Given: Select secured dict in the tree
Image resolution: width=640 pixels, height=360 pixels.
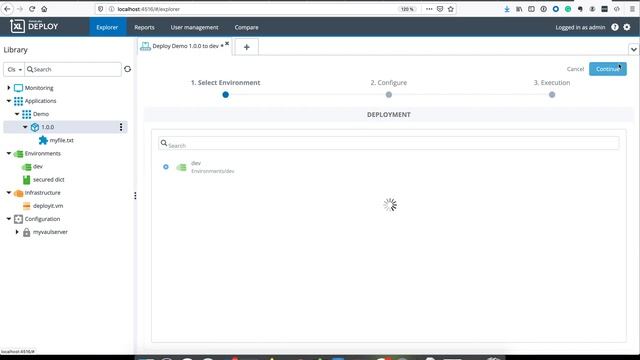Looking at the screenshot, I should (49, 180).
